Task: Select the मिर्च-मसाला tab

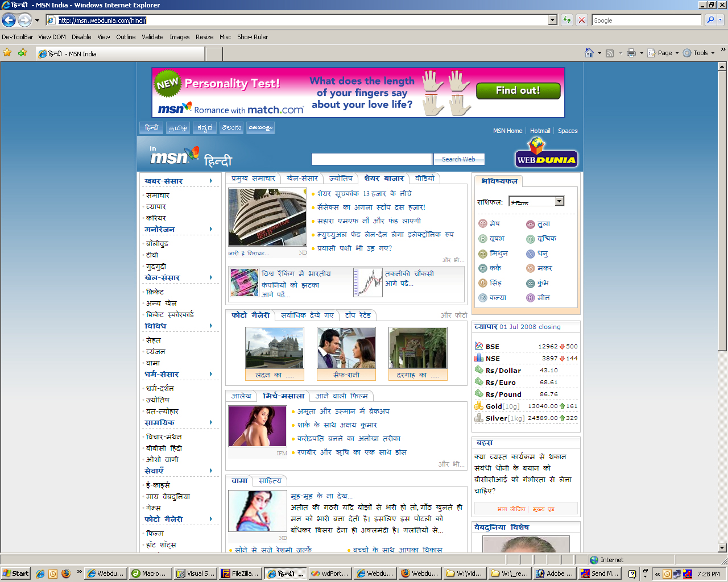Action: pyautogui.click(x=284, y=396)
